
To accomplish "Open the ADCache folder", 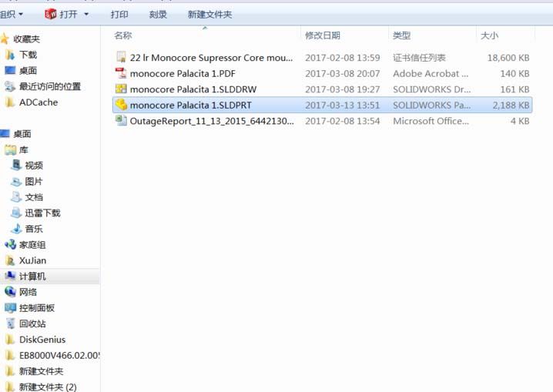I will pos(39,102).
